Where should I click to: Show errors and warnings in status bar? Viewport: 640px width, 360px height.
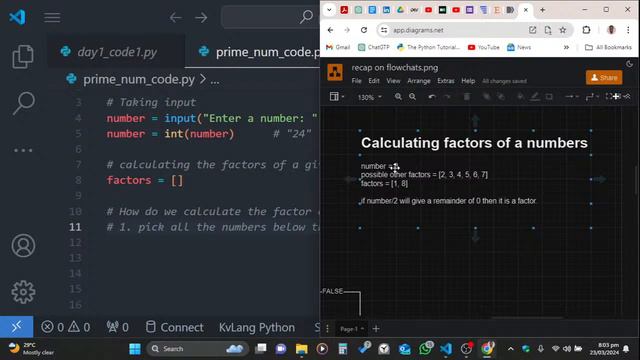tap(66, 327)
